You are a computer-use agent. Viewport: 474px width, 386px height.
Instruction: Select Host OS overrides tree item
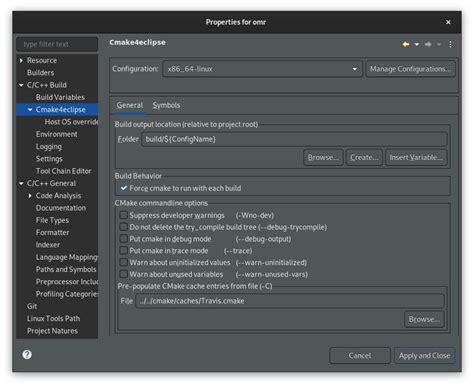71,122
